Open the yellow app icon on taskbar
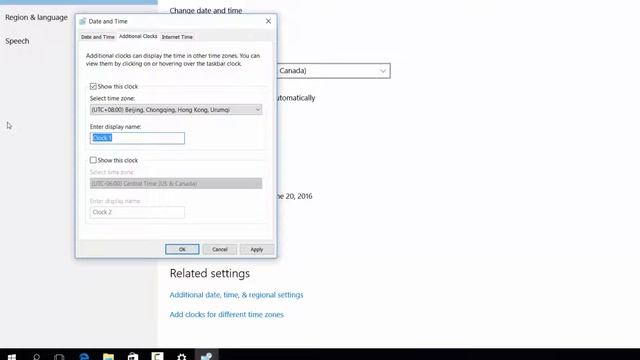The image size is (640, 360). [157, 357]
